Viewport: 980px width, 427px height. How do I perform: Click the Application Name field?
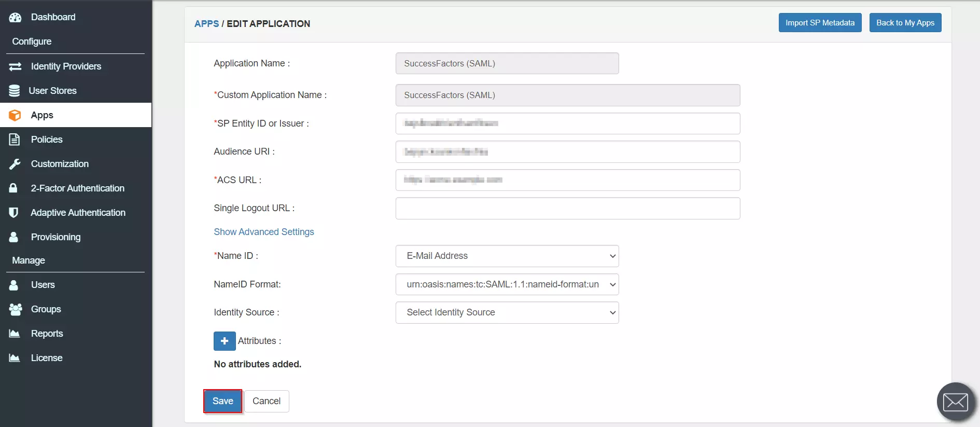507,63
